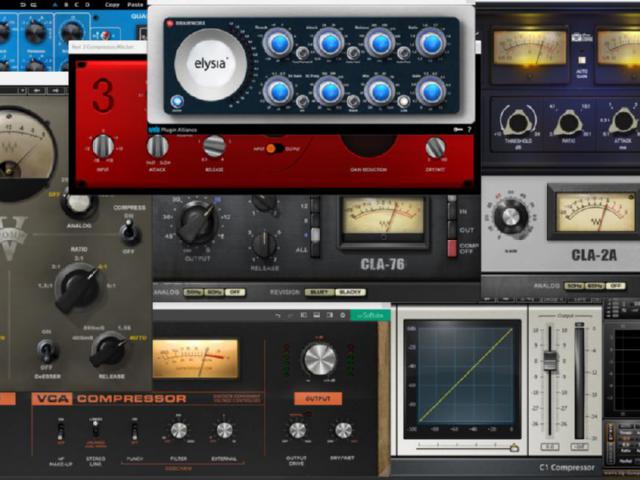Turn the VCA sidechain Filter knob

[x=178, y=430]
